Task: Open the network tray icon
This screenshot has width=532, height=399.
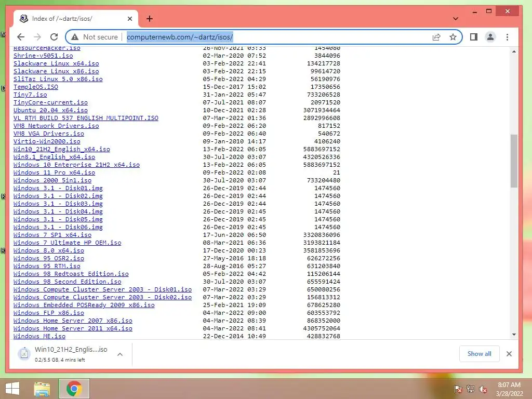Action: (470, 389)
